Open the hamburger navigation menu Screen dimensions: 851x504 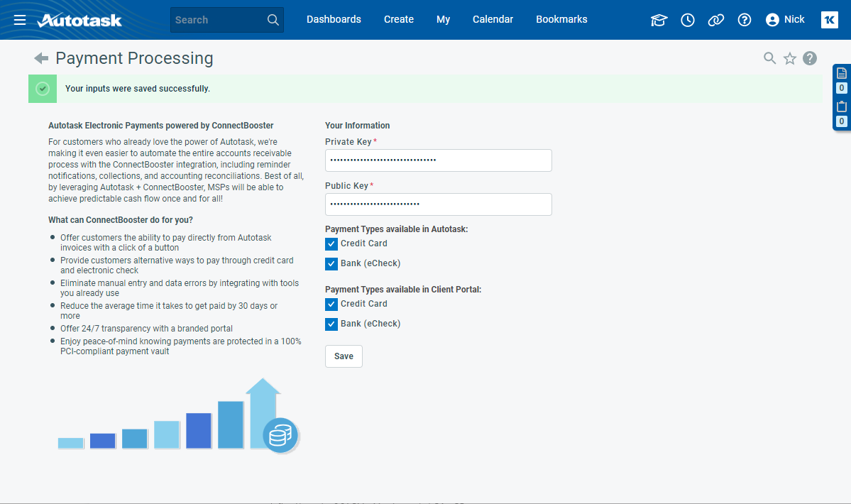[x=20, y=20]
